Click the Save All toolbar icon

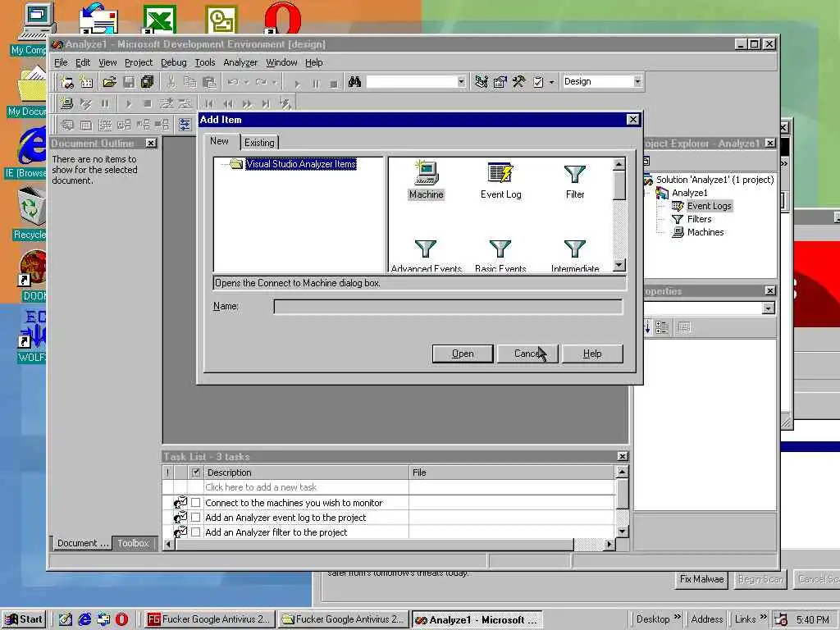click(148, 82)
